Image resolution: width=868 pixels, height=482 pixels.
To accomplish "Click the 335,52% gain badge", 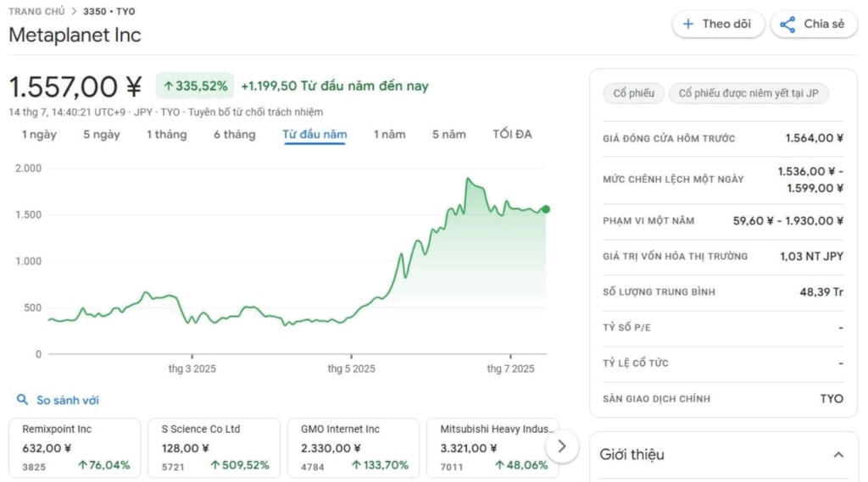I will [x=195, y=86].
